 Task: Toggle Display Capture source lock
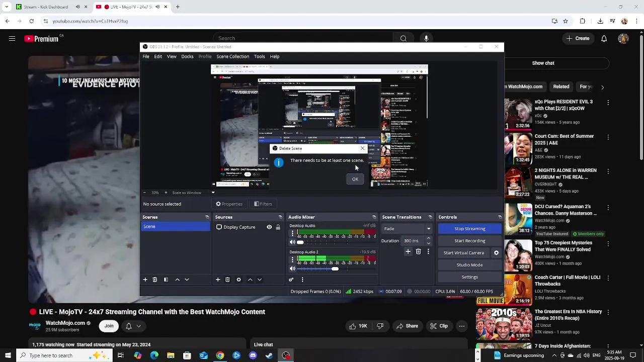278,227
